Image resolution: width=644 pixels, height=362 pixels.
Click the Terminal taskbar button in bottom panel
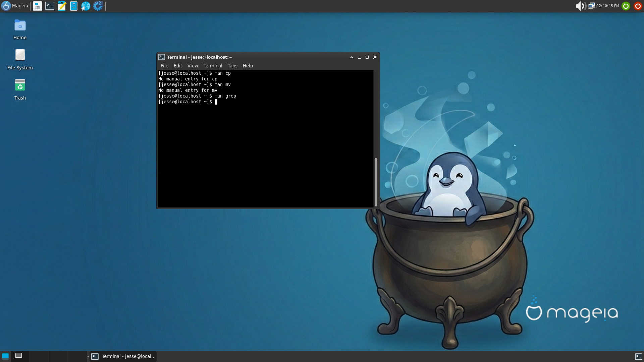pos(123,356)
